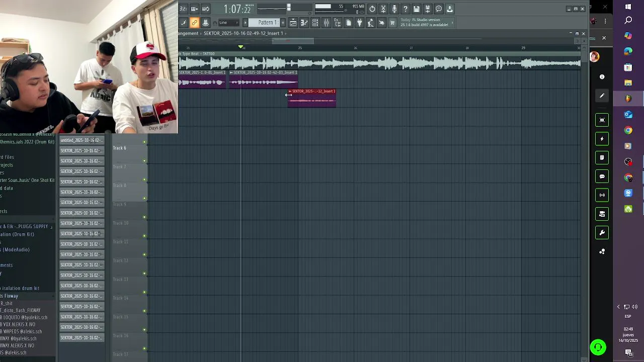Select VOX ALEKIS X IVO in the browser
The image size is (644, 362).
pyautogui.click(x=18, y=325)
